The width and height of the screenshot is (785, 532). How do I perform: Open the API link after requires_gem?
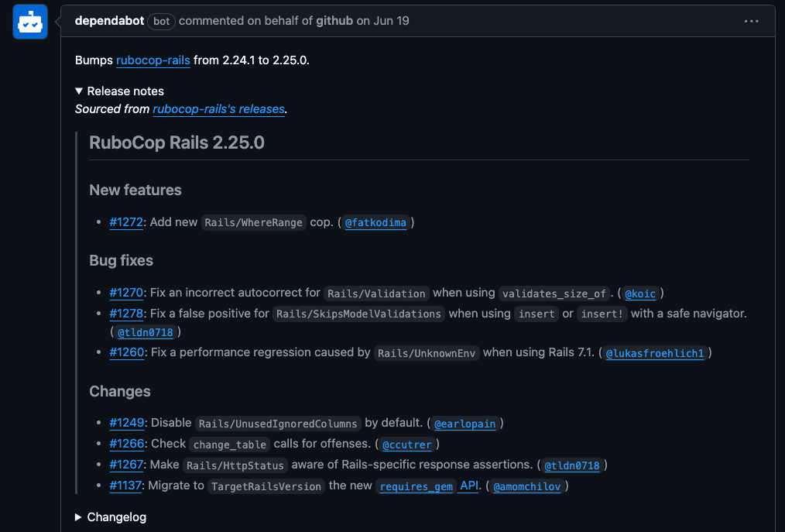pos(469,486)
